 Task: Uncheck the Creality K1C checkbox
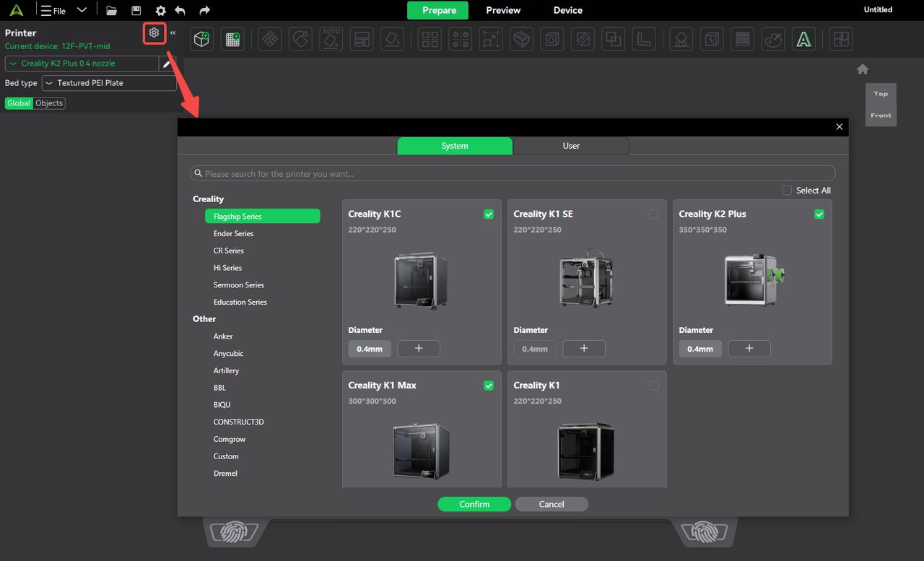pyautogui.click(x=489, y=214)
